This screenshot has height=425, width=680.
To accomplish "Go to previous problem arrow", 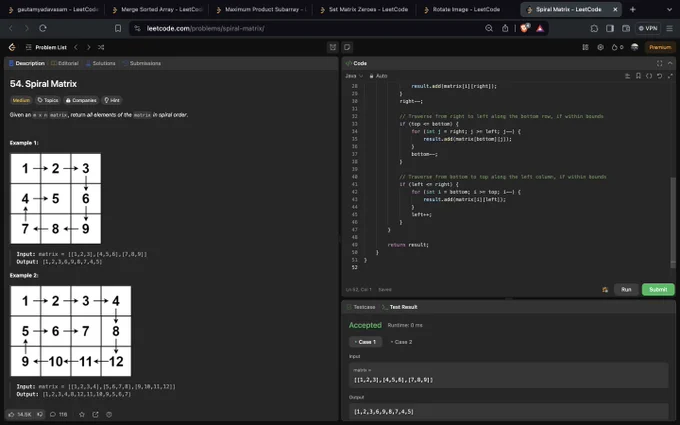I will click(76, 47).
